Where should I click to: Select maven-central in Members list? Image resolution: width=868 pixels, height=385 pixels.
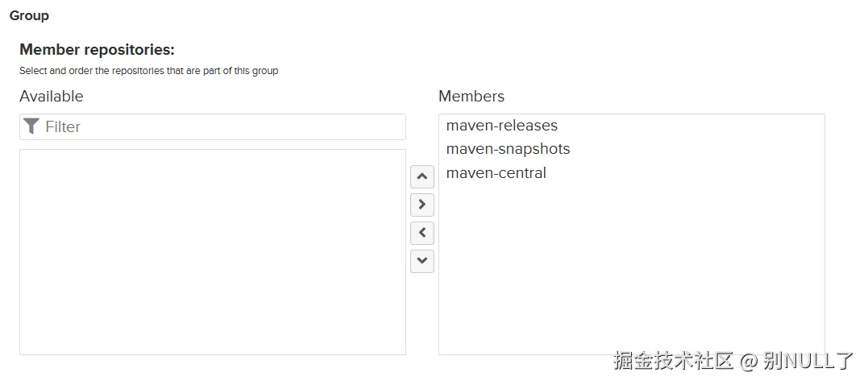(496, 173)
